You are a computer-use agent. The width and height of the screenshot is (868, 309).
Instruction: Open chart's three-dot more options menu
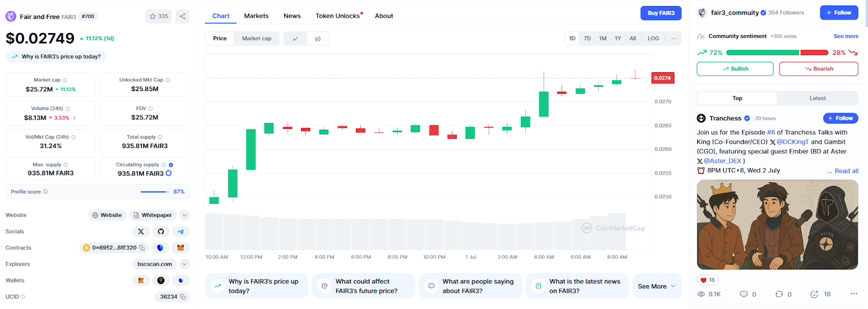[674, 38]
